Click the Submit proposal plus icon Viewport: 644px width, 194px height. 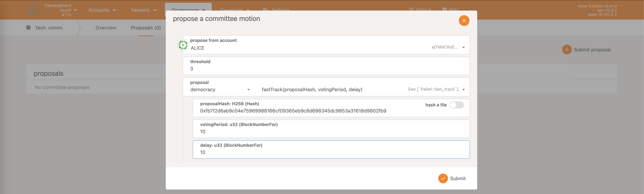coord(567,49)
